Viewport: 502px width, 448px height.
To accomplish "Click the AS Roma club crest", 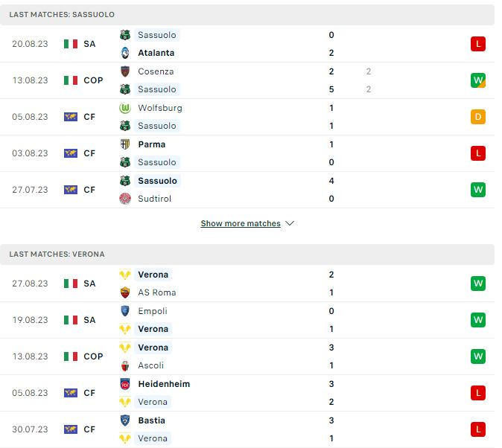I will point(125,292).
